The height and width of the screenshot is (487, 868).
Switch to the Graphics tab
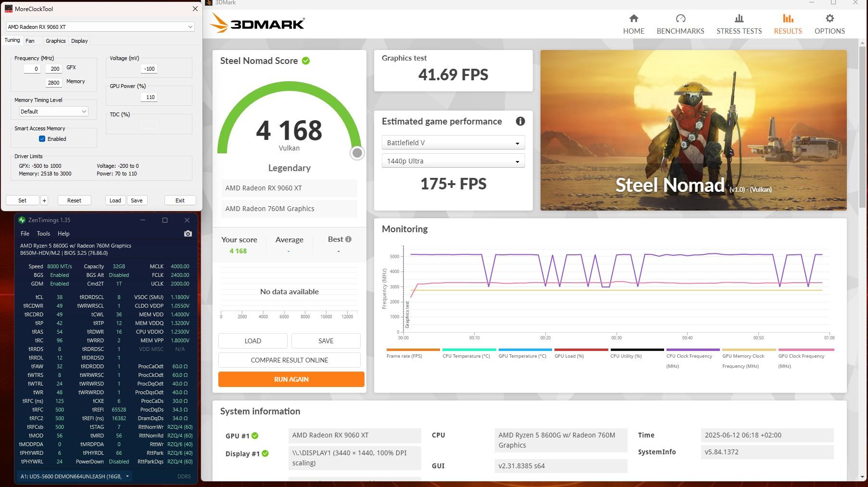(x=56, y=41)
